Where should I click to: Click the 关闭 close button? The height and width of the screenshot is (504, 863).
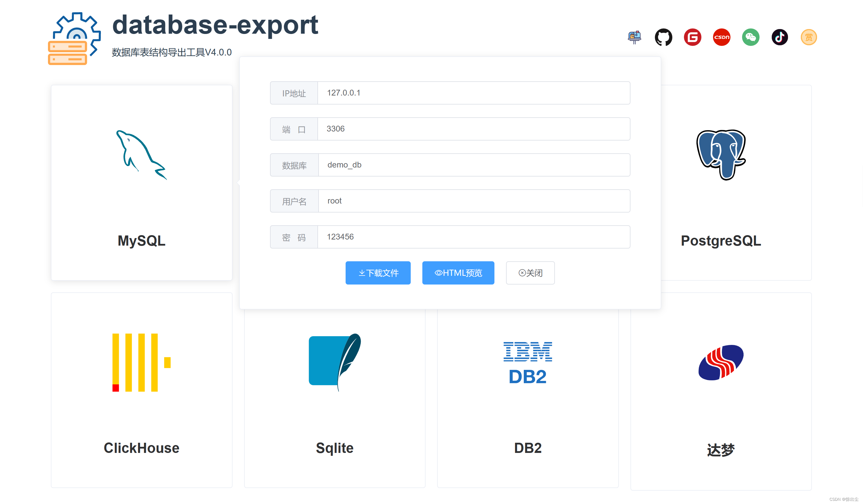[x=530, y=273]
